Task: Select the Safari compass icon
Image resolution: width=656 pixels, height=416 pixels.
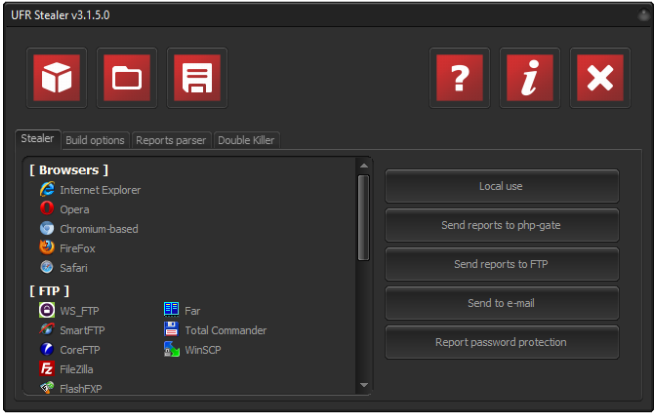Action: point(47,267)
